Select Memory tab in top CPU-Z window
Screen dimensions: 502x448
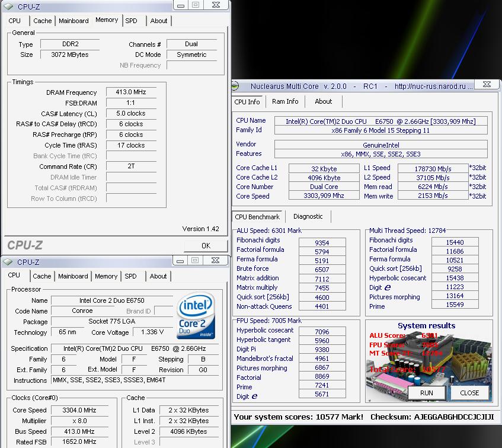pyautogui.click(x=107, y=20)
